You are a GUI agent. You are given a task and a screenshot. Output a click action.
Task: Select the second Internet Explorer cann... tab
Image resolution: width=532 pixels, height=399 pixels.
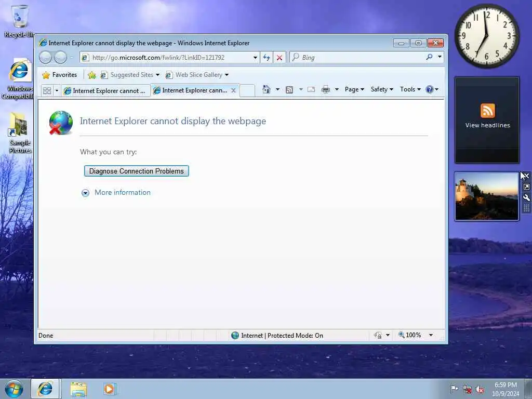(194, 90)
